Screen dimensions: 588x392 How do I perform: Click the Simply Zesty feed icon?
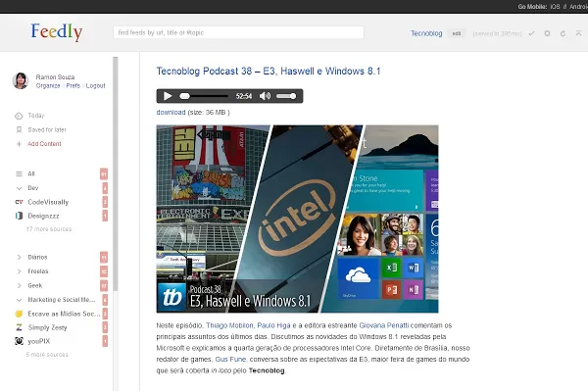(19, 327)
